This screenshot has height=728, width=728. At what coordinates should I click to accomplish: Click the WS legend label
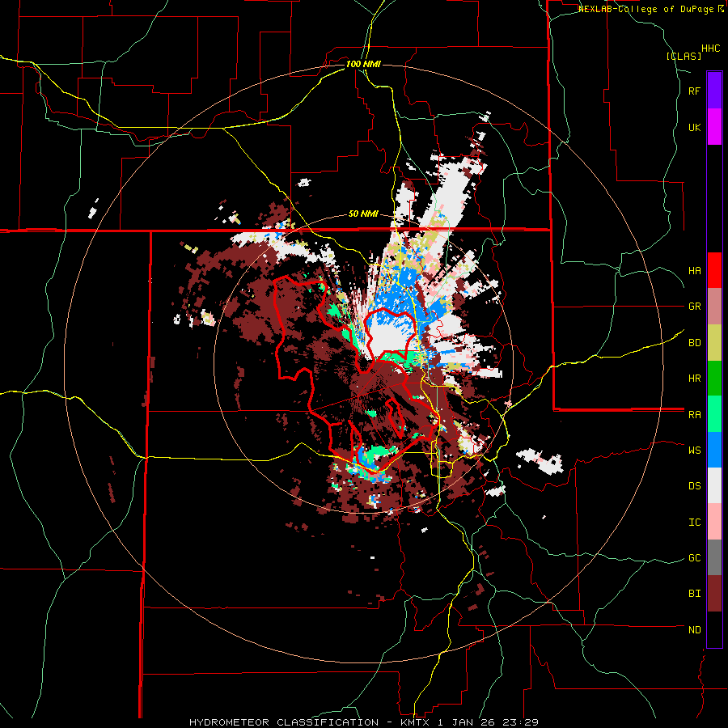tap(695, 451)
